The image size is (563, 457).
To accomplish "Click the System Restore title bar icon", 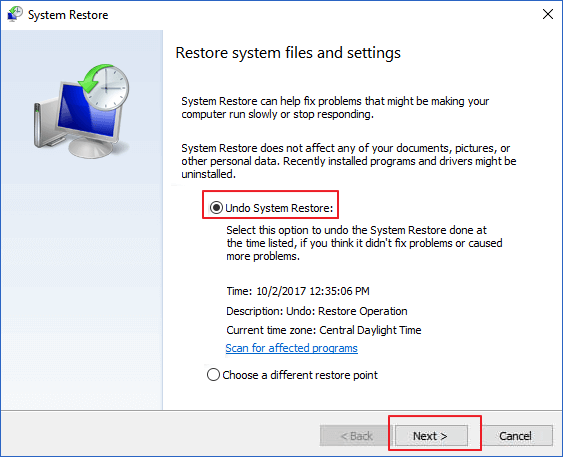I will [x=15, y=14].
